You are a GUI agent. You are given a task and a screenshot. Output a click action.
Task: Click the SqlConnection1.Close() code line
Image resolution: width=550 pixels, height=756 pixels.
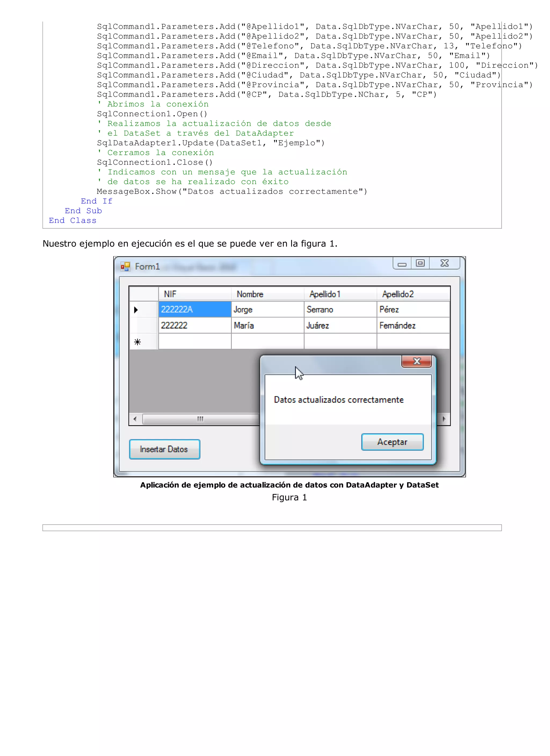point(155,162)
